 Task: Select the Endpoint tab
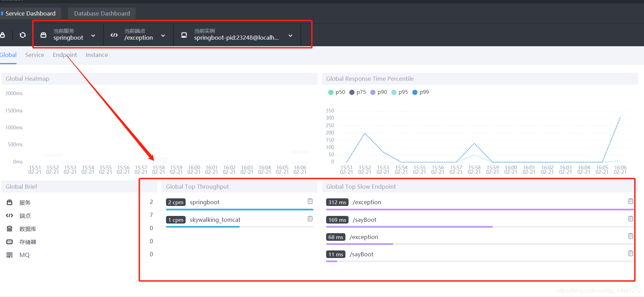[65, 55]
